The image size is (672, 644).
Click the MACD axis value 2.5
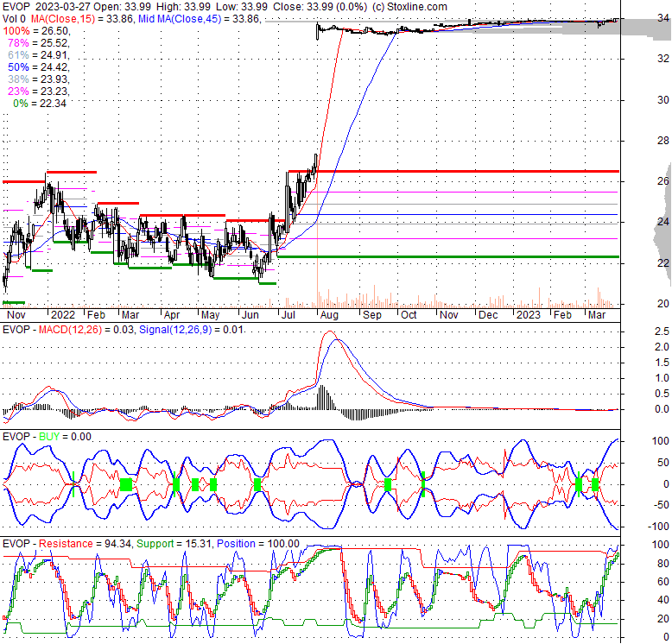pyautogui.click(x=662, y=331)
